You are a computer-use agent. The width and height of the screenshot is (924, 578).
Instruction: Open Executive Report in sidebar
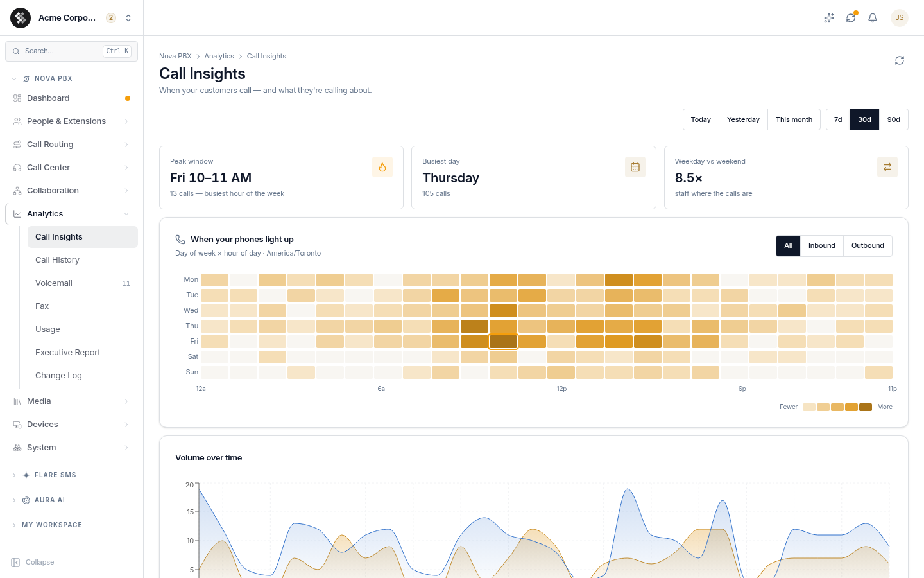click(83, 353)
